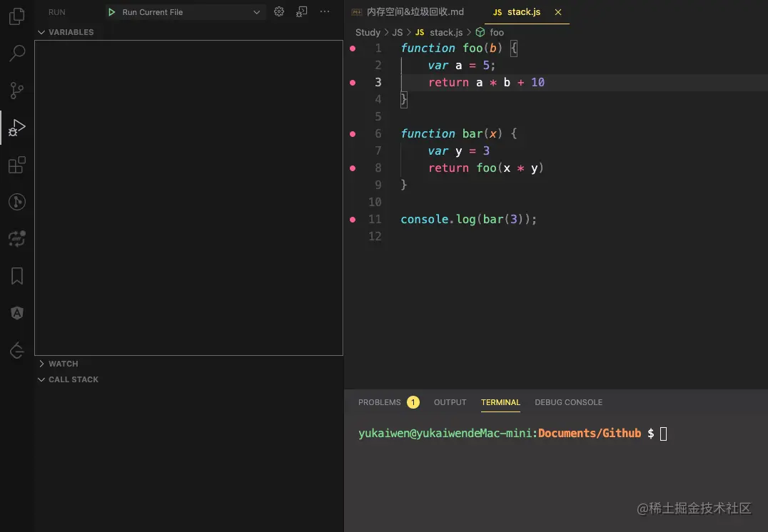Toggle breakpoint on line 1

[353, 48]
